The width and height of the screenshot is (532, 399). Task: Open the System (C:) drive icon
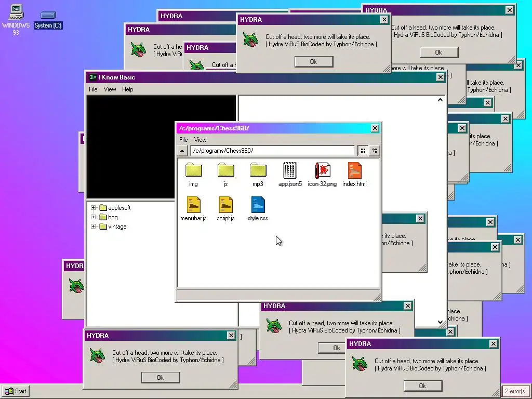click(48, 20)
